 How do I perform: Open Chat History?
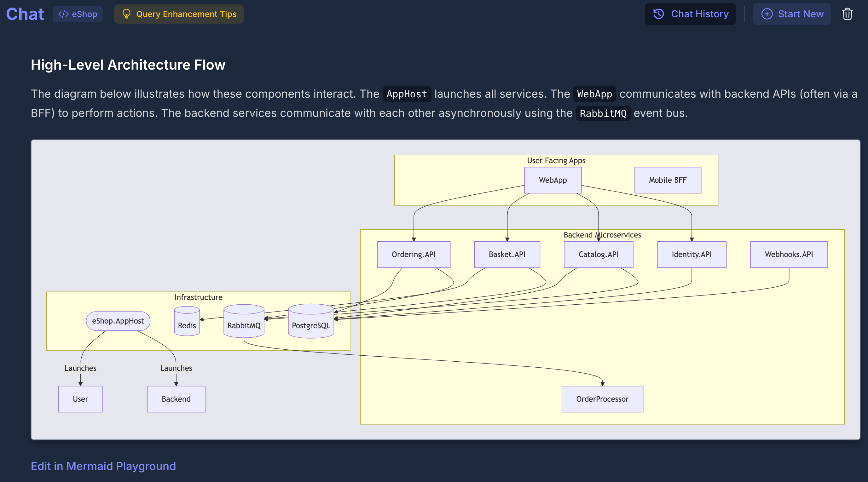[690, 14]
